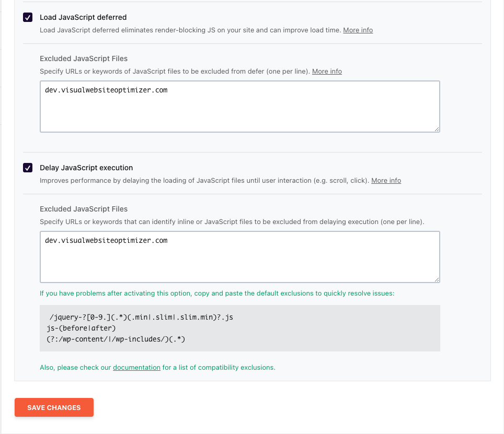This screenshot has width=504, height=434.
Task: Uncheck the Load JavaScript deferred checkbox
Action: coord(28,17)
